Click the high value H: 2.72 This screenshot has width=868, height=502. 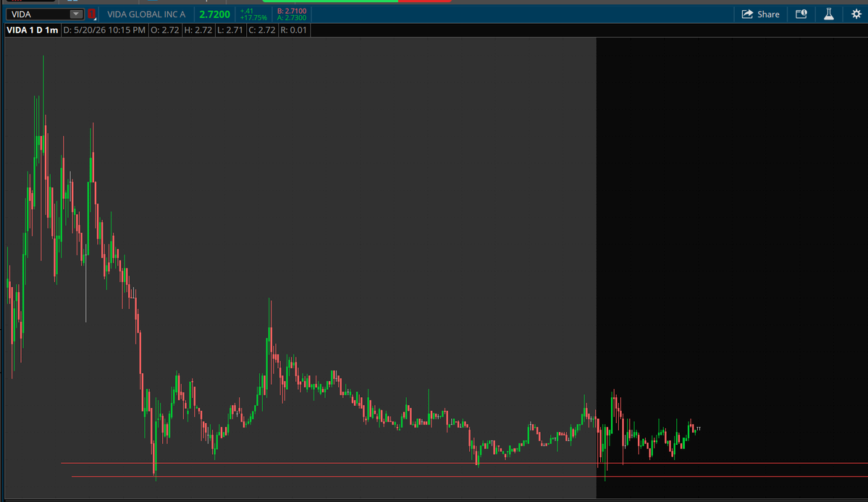click(x=198, y=30)
